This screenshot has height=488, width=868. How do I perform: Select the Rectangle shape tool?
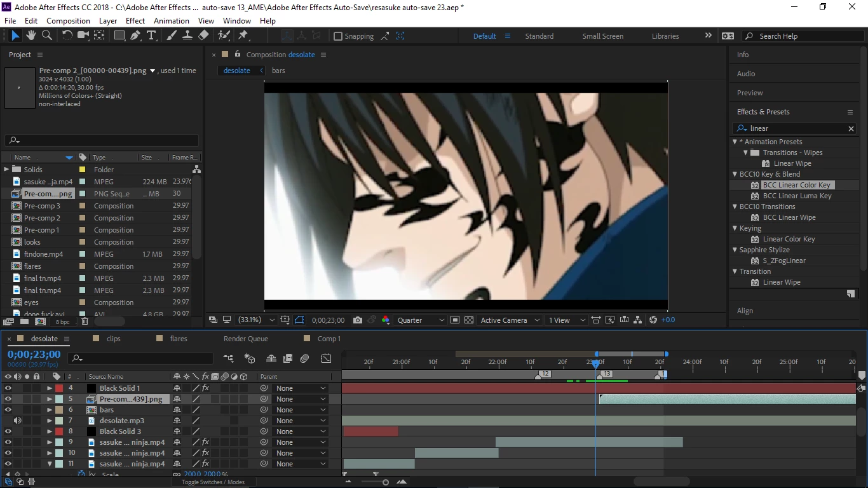click(x=119, y=36)
